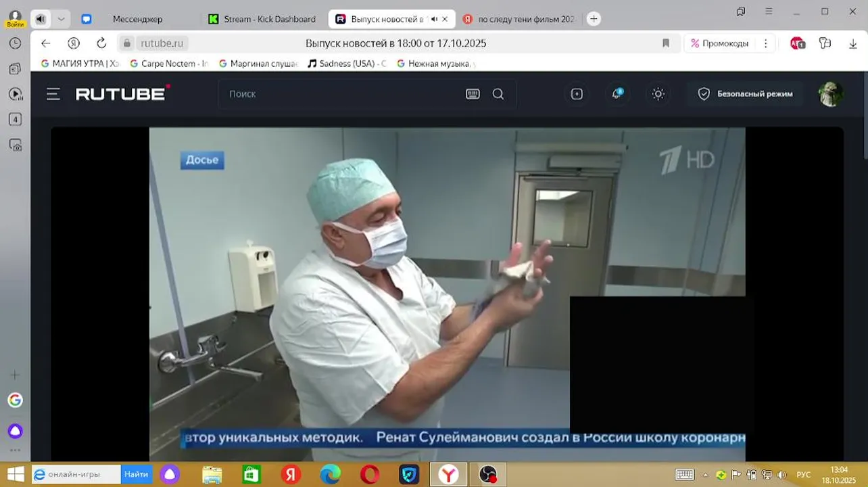Click the rutube.ru address lock icon
The width and height of the screenshot is (868, 487).
[x=126, y=43]
